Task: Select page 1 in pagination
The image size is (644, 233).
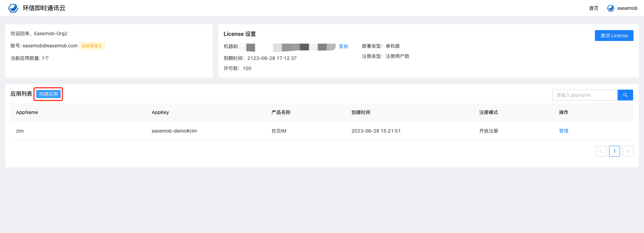Action: [614, 151]
